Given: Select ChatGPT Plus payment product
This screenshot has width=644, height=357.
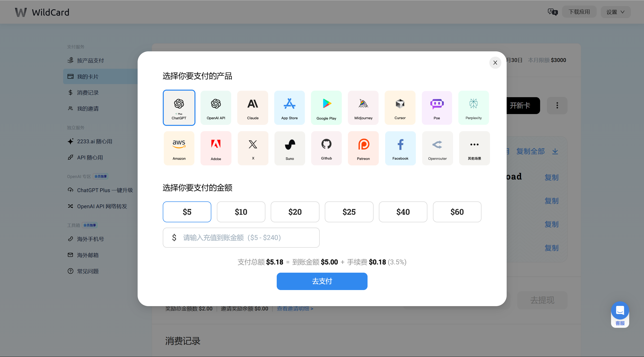Looking at the screenshot, I should pyautogui.click(x=179, y=107).
